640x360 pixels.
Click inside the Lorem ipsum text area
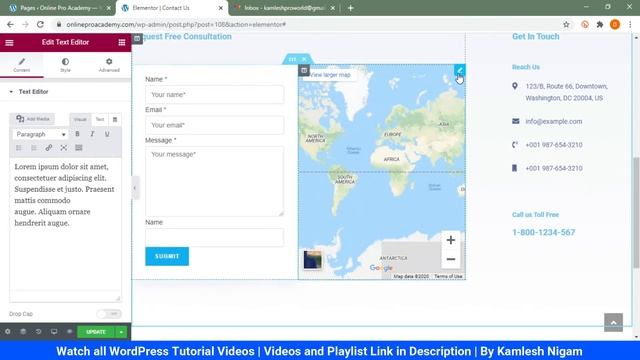click(x=65, y=224)
